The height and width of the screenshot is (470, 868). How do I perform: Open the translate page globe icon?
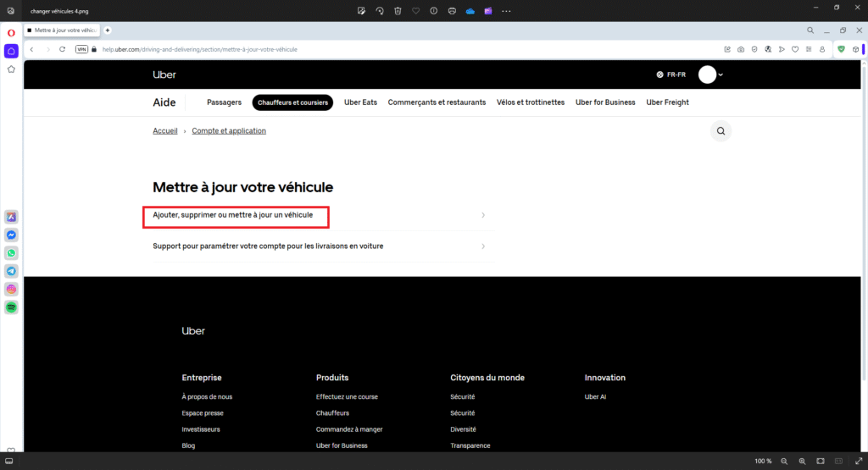768,49
